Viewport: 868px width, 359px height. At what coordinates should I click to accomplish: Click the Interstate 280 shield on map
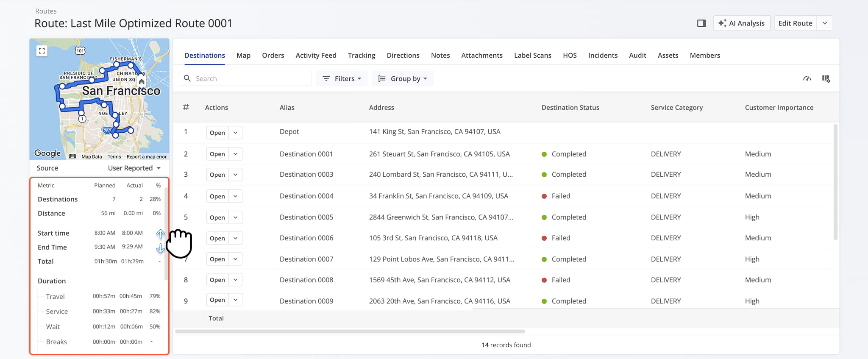[107, 130]
